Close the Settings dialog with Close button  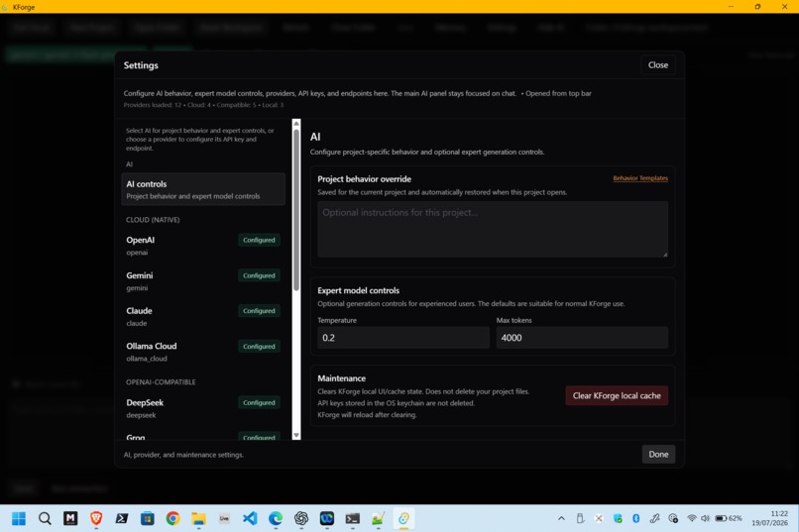pos(658,64)
